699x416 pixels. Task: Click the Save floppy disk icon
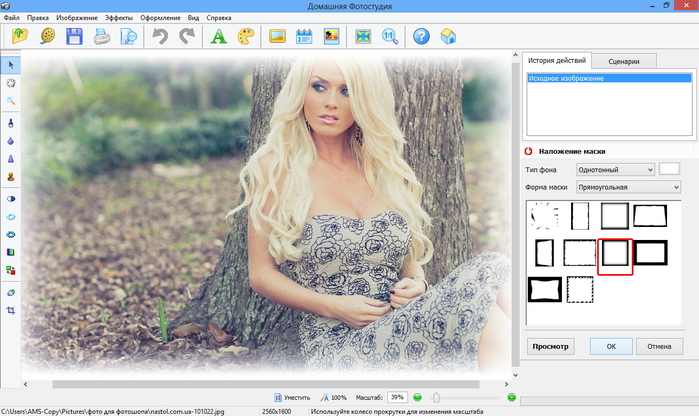(74, 37)
